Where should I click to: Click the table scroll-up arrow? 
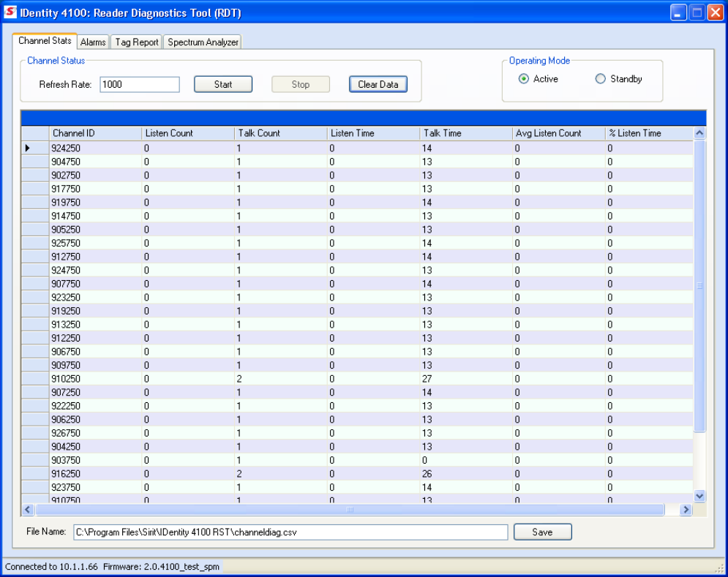[699, 133]
